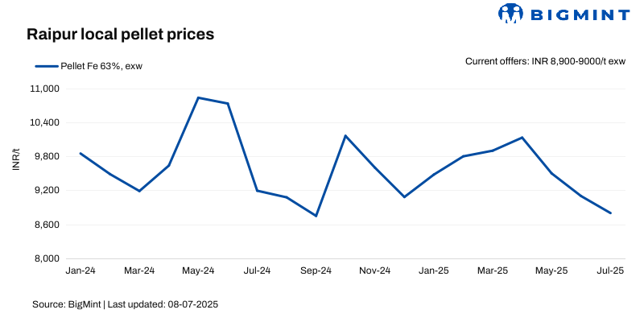Click the BigMint logo icon
Image resolution: width=644 pixels, height=322 pixels.
tap(511, 14)
